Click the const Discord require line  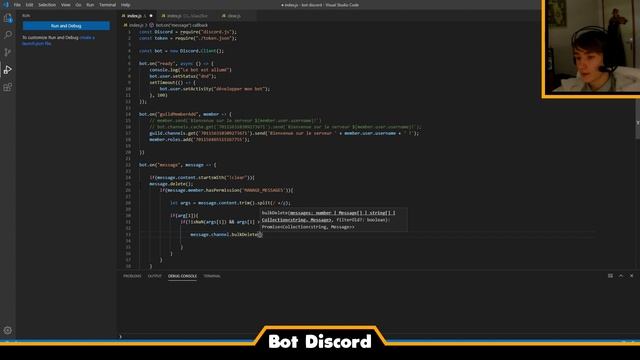[188, 32]
